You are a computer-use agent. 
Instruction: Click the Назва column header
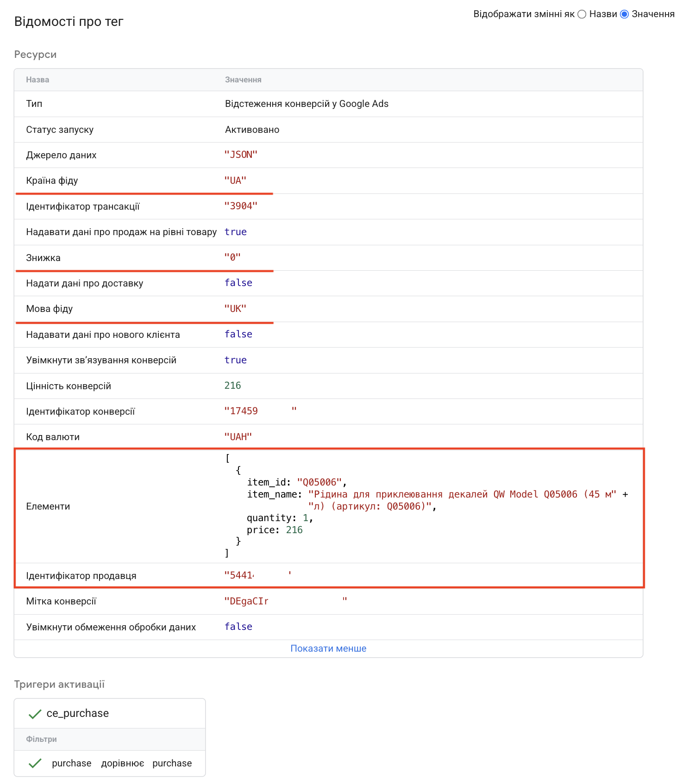tap(38, 80)
